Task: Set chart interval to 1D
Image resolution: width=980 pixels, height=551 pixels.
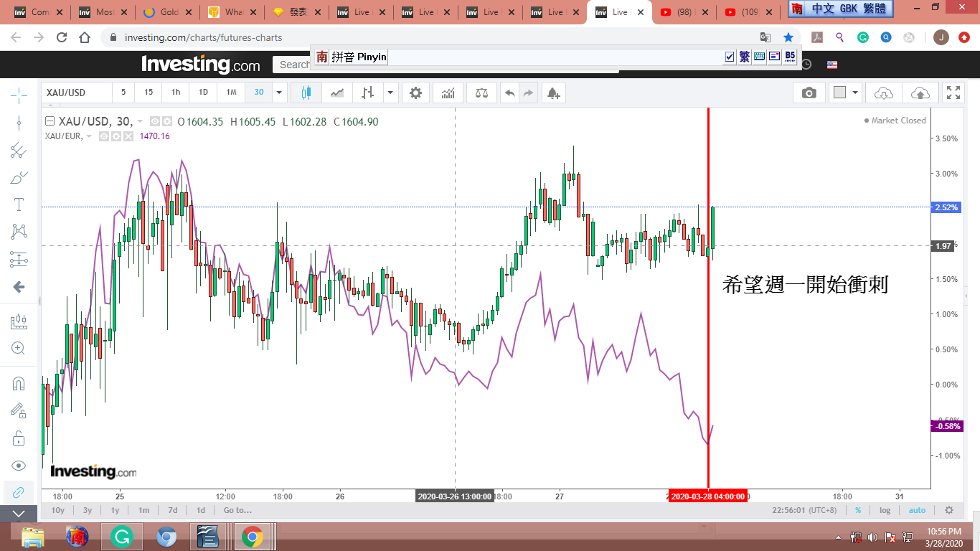Action: tap(203, 92)
